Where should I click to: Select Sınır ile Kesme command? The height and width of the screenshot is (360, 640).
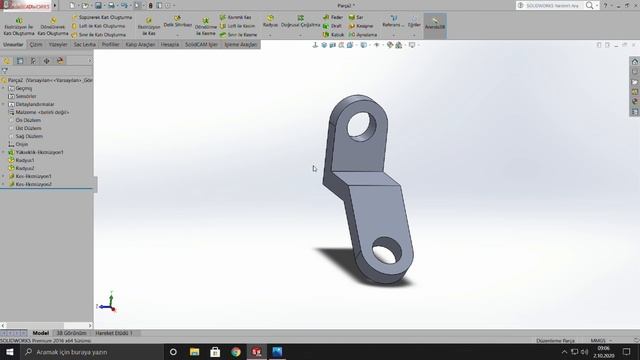tap(238, 35)
